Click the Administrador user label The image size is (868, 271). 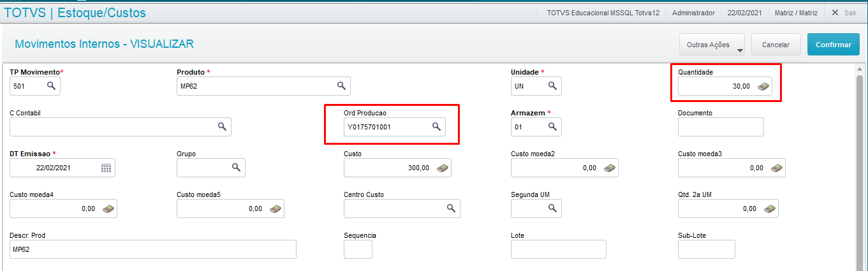tap(694, 13)
